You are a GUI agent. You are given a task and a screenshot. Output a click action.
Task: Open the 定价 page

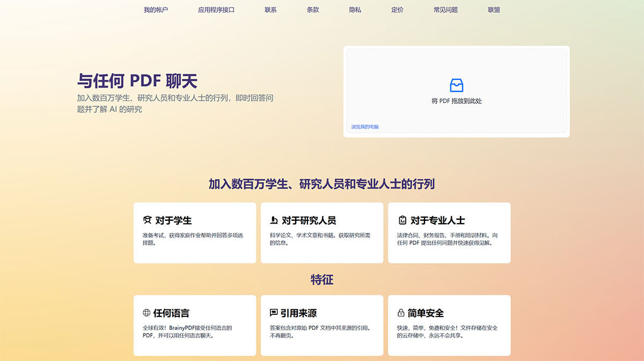pos(397,9)
